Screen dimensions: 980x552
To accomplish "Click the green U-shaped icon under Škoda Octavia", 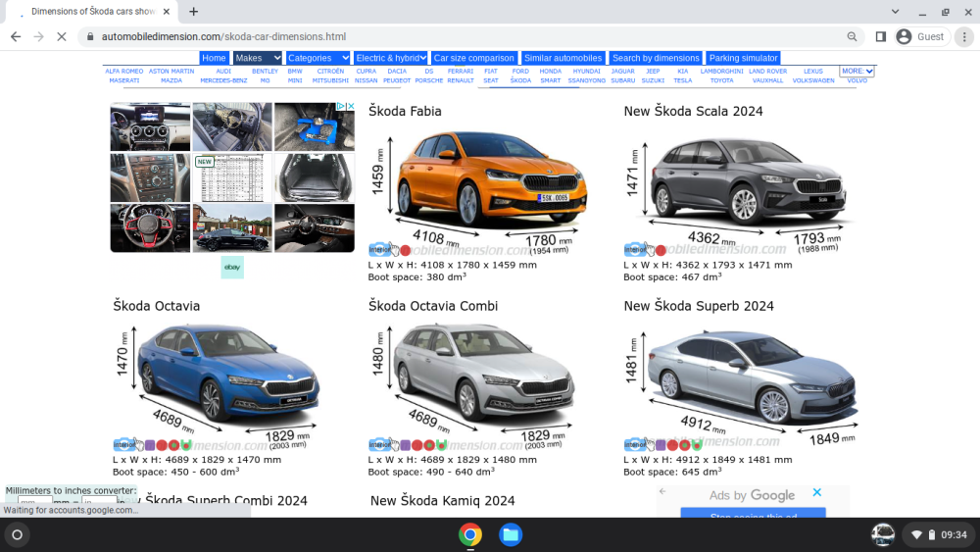I will pos(185,445).
